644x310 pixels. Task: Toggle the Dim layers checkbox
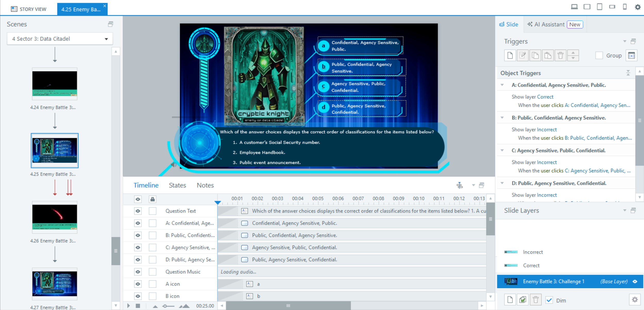coord(549,300)
